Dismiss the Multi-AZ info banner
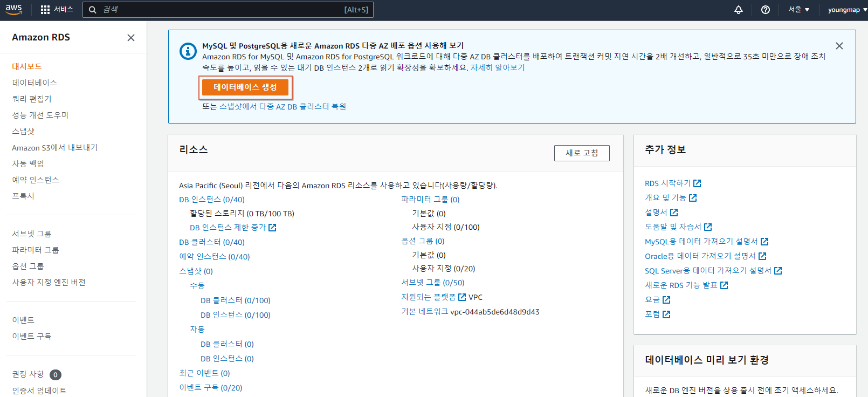The height and width of the screenshot is (397, 868). click(839, 46)
